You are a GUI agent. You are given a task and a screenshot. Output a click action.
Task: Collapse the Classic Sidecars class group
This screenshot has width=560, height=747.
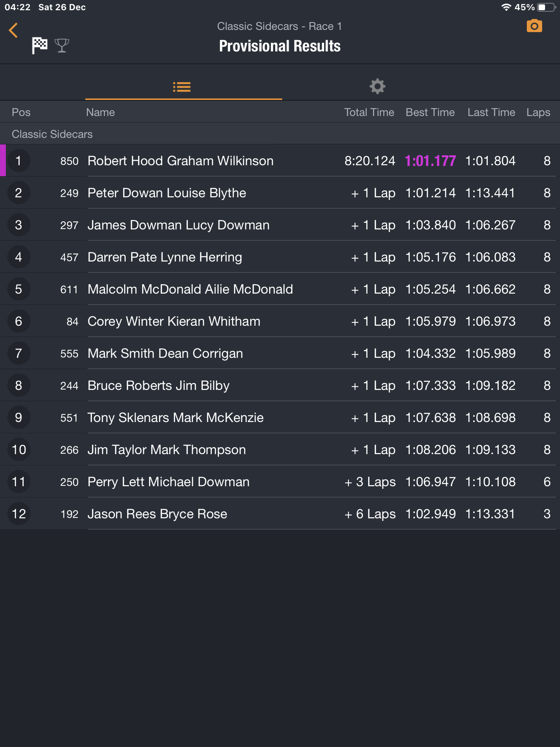tap(52, 134)
